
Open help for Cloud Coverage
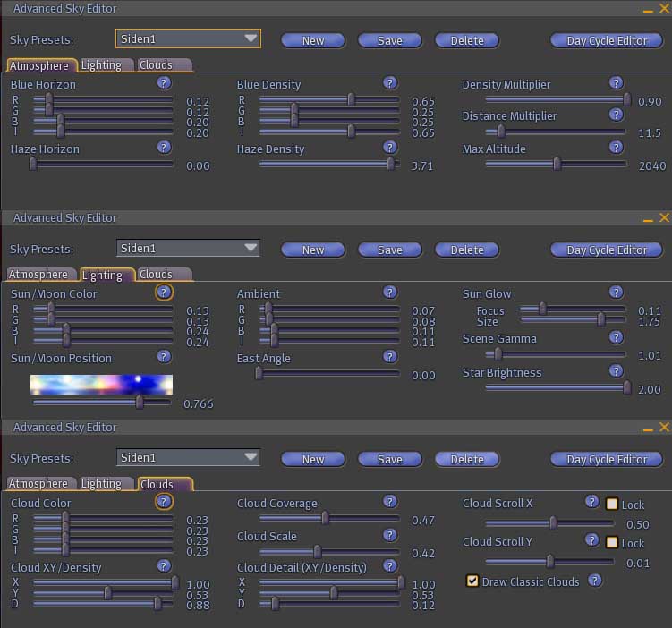pyautogui.click(x=389, y=501)
